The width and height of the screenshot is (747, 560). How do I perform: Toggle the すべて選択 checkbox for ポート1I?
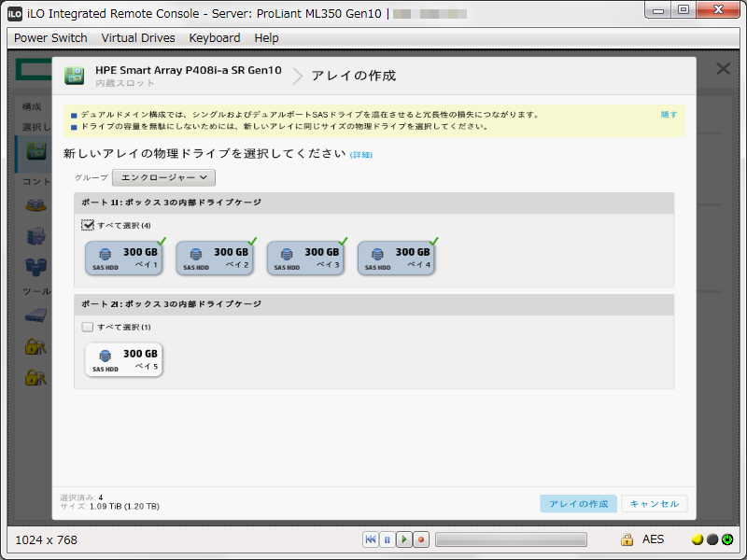87,225
